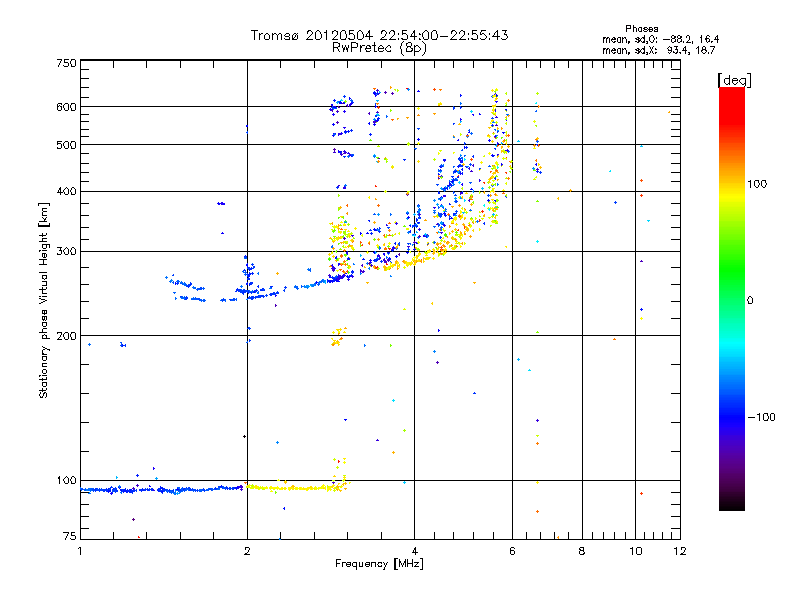Click the x-axis tick label '12'

680,551
